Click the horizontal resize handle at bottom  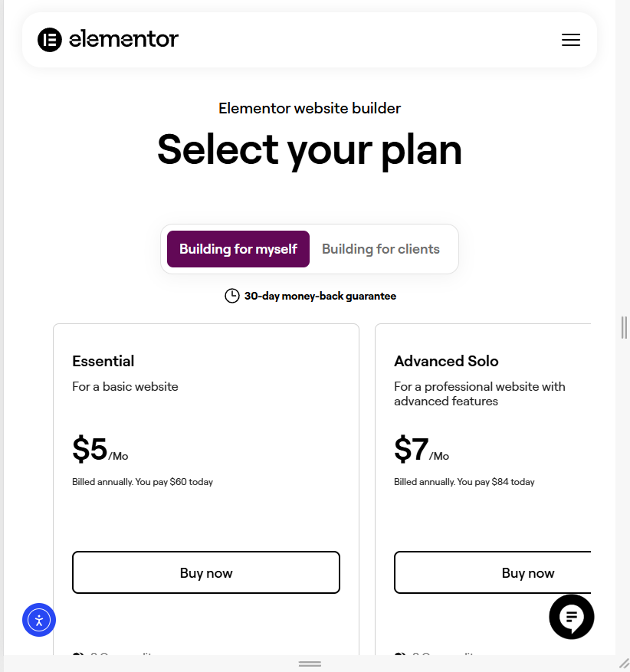point(310,664)
